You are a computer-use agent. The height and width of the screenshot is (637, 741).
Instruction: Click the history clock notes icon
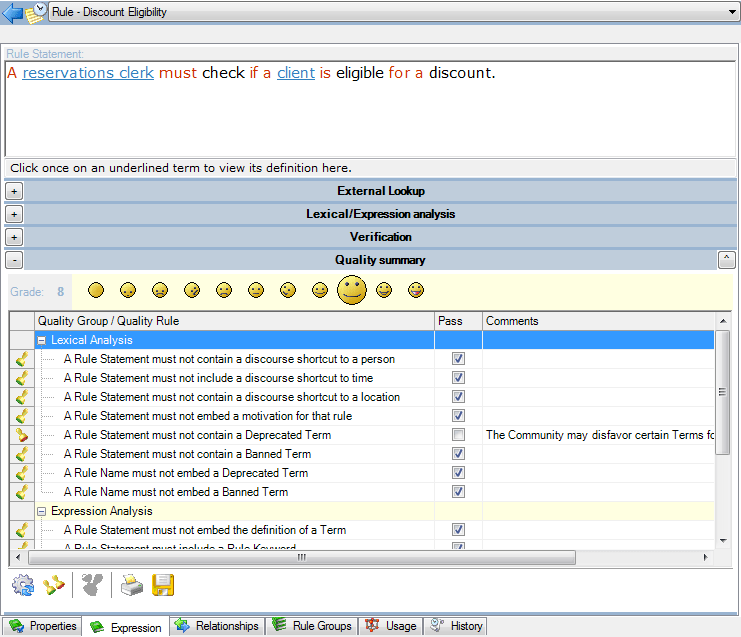(36, 12)
